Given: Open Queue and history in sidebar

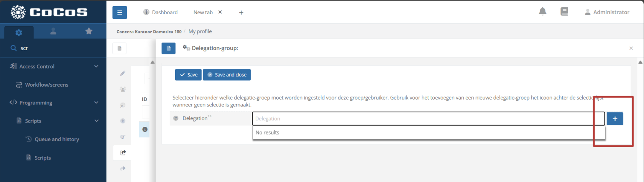Looking at the screenshot, I should coord(56,139).
